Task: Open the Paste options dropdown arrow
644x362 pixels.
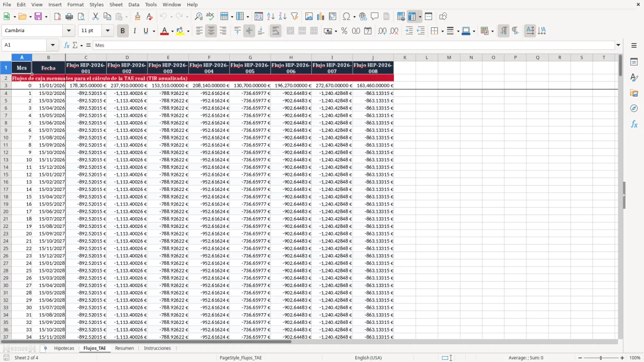Action: click(127, 17)
